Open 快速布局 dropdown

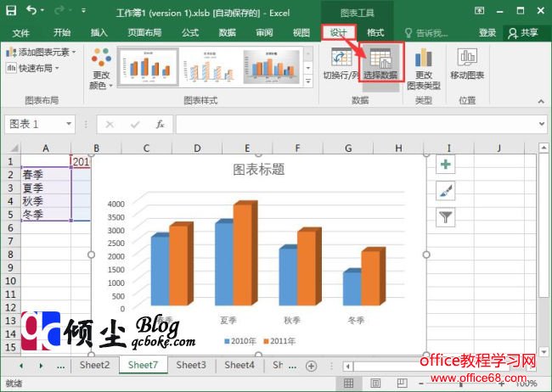32,68
